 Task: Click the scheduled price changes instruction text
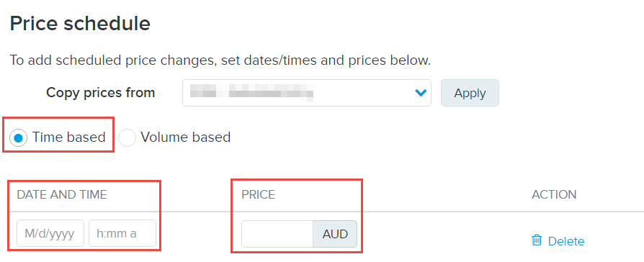(220, 60)
